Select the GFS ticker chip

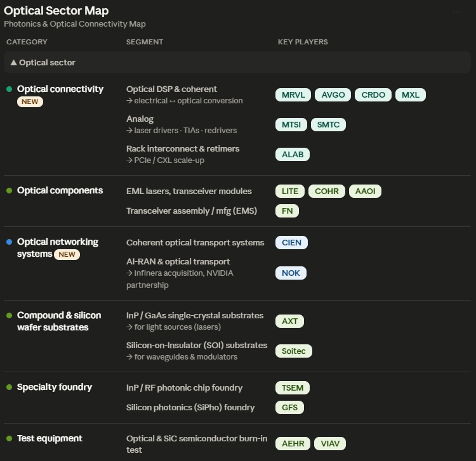289,408
